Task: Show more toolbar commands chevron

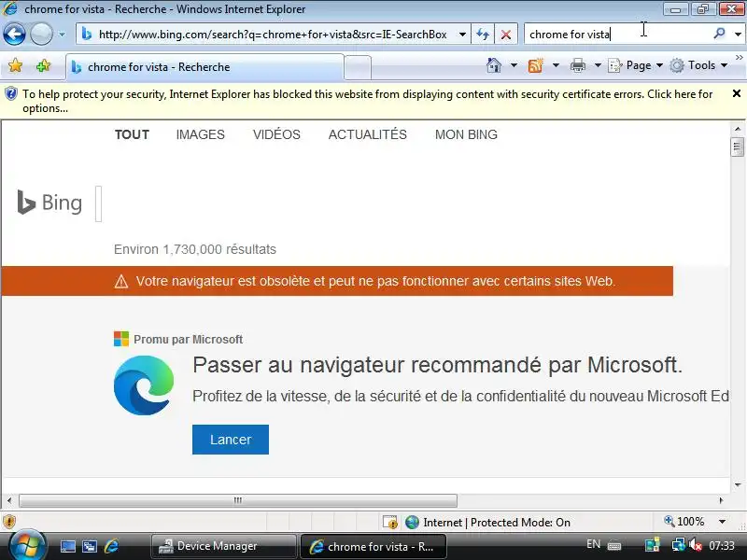Action: pos(739,57)
